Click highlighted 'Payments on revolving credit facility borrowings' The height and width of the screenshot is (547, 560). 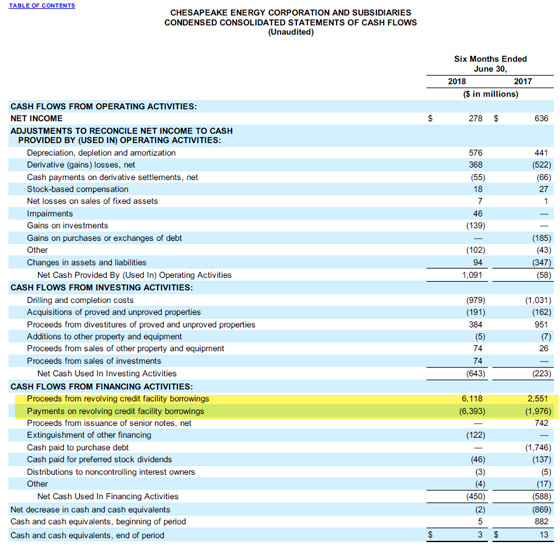pyautogui.click(x=115, y=411)
